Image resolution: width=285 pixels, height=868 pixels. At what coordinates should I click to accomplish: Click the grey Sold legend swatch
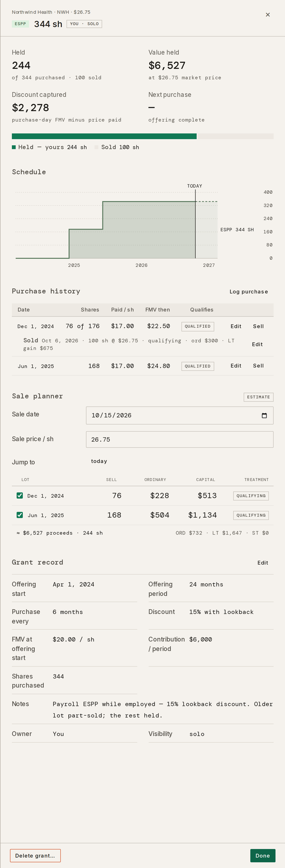96,147
